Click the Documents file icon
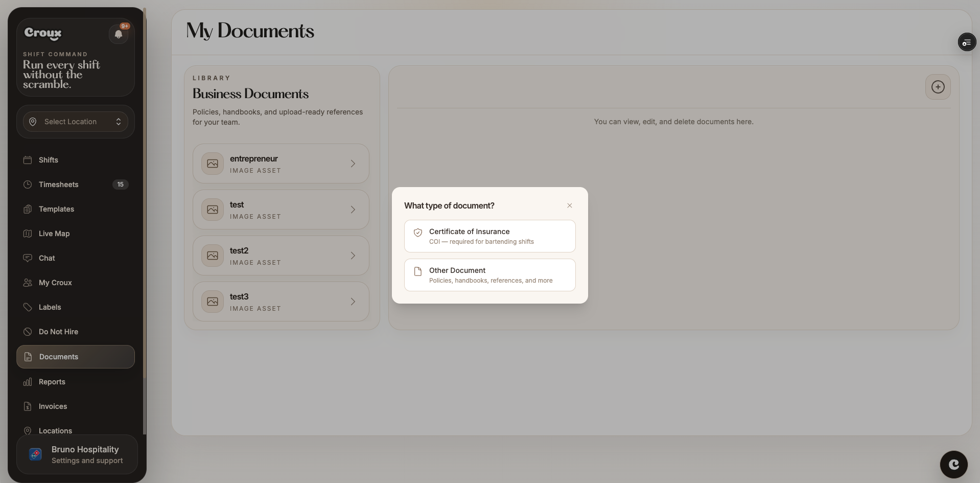 (28, 357)
